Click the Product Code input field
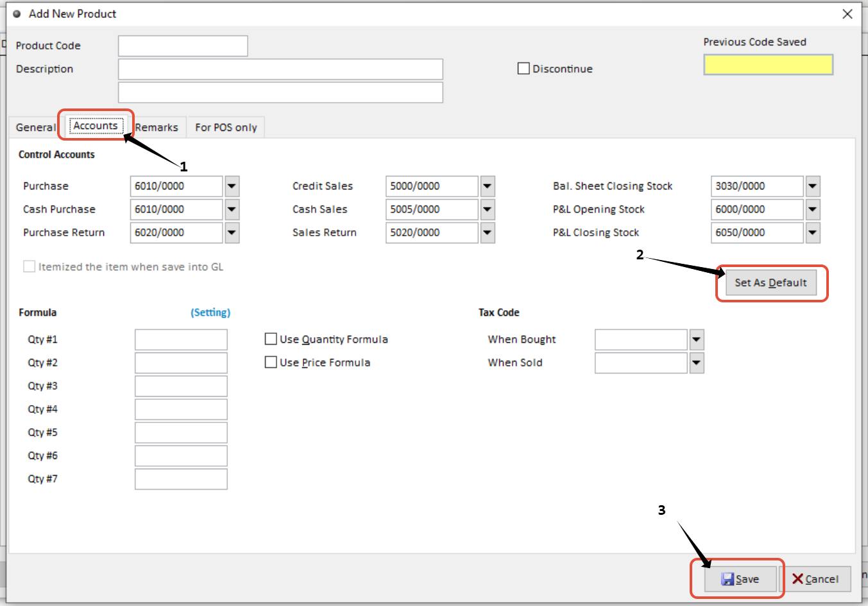 (183, 46)
